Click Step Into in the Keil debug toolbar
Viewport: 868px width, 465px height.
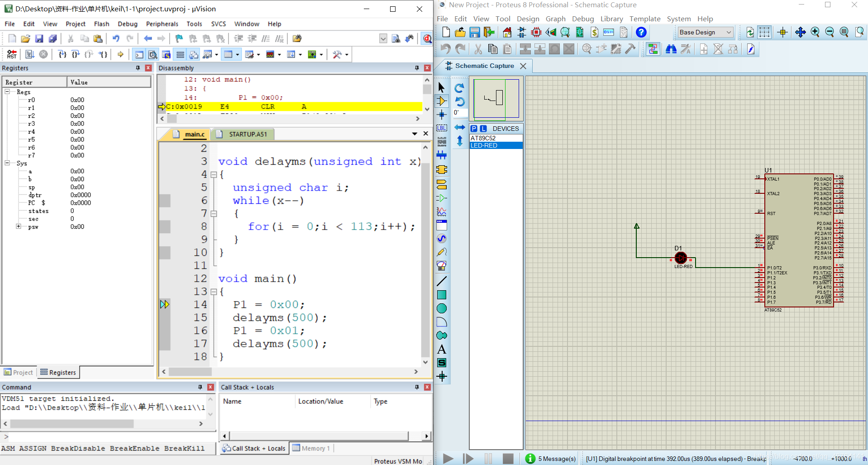[x=62, y=54]
